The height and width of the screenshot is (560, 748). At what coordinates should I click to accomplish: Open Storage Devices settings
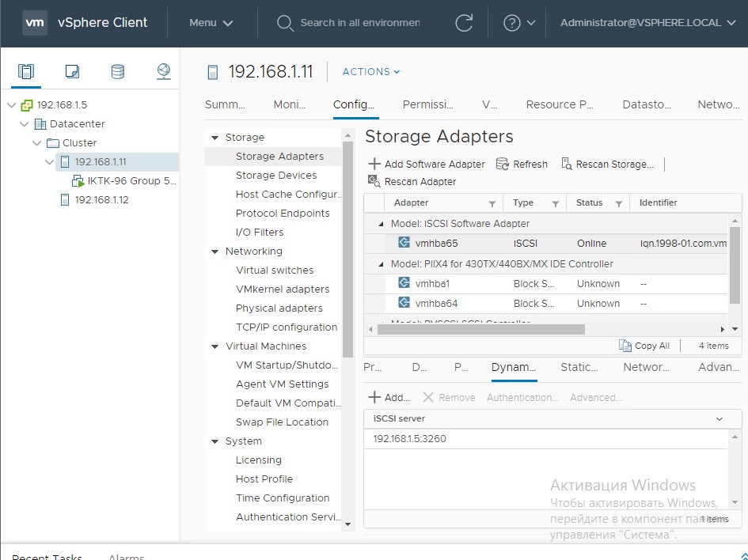275,176
